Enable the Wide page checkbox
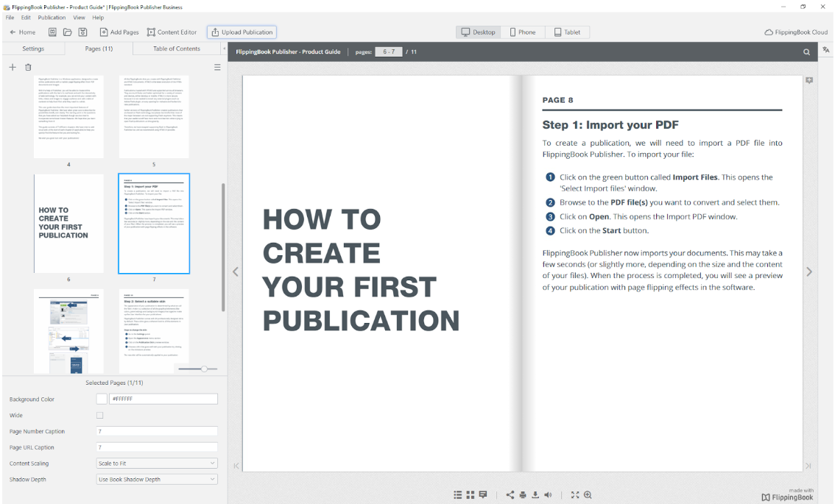 point(100,416)
